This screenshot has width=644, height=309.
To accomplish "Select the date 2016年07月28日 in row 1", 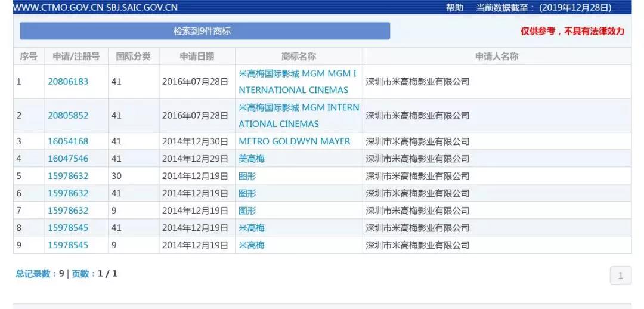I will [194, 81].
